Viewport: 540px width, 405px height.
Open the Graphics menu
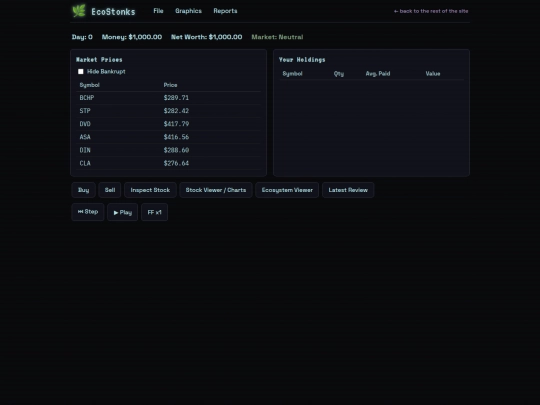pyautogui.click(x=188, y=11)
